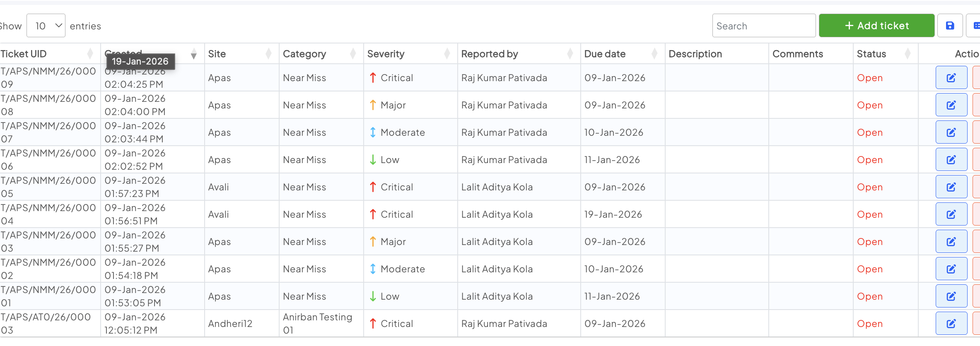Click the green Add ticket button

(x=876, y=26)
